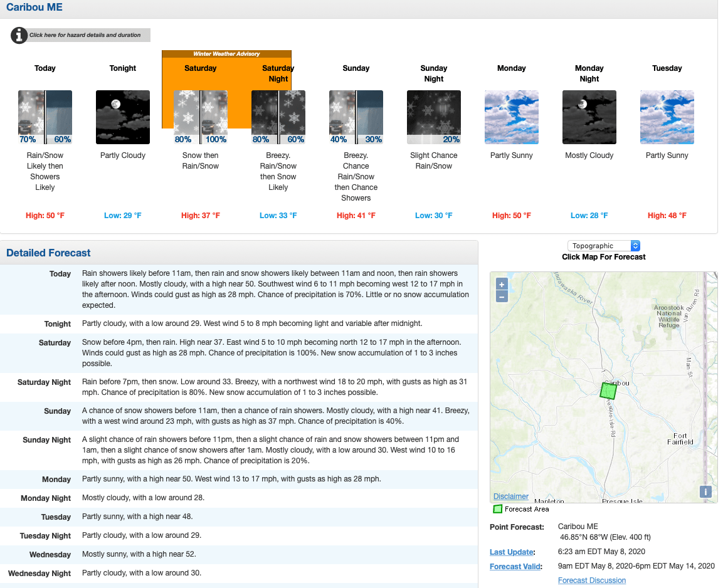
Task: Zoom in on the forecast map
Action: [x=502, y=285]
